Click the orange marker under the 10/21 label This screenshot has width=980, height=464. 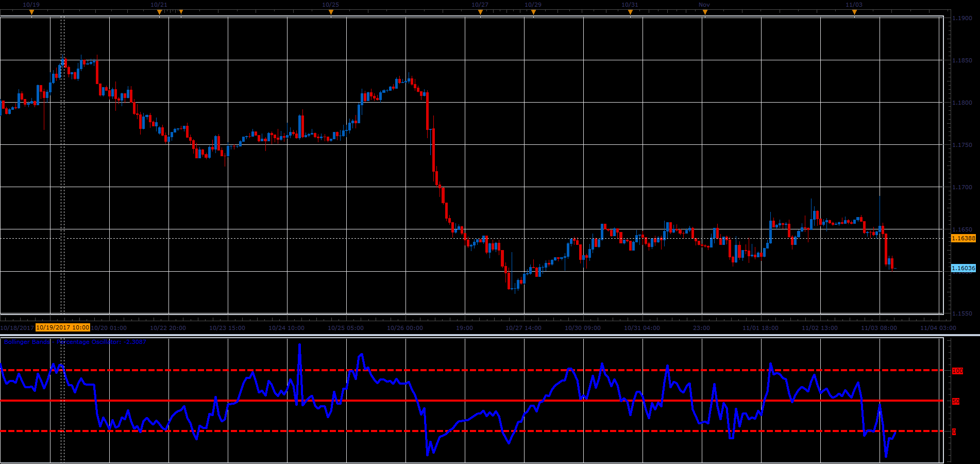point(159,12)
